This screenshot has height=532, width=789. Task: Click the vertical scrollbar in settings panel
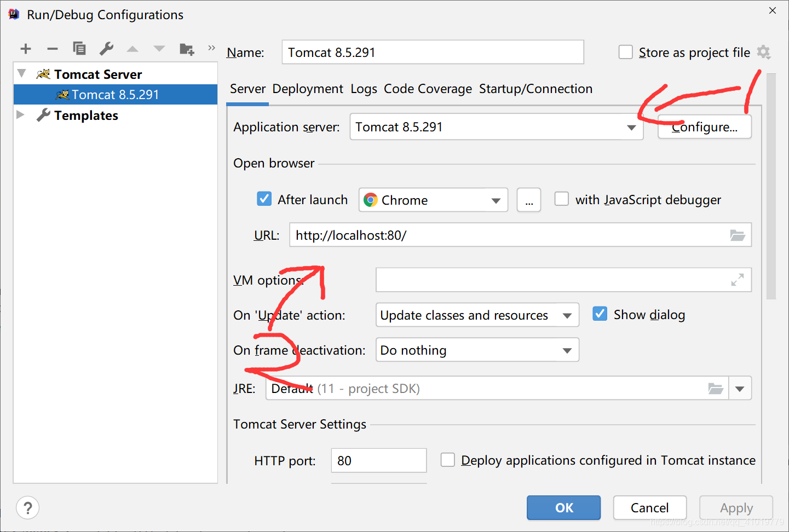tap(771, 186)
